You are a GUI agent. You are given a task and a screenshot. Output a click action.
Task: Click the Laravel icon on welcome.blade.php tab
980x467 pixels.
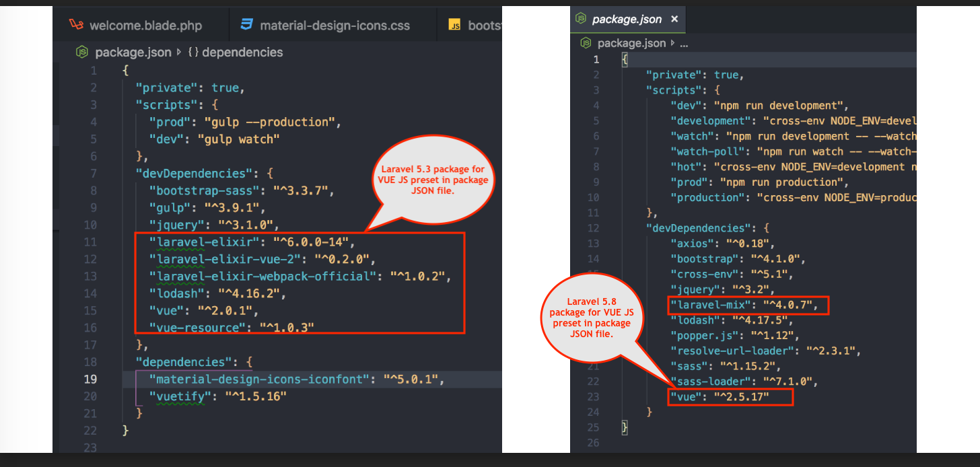(x=76, y=25)
